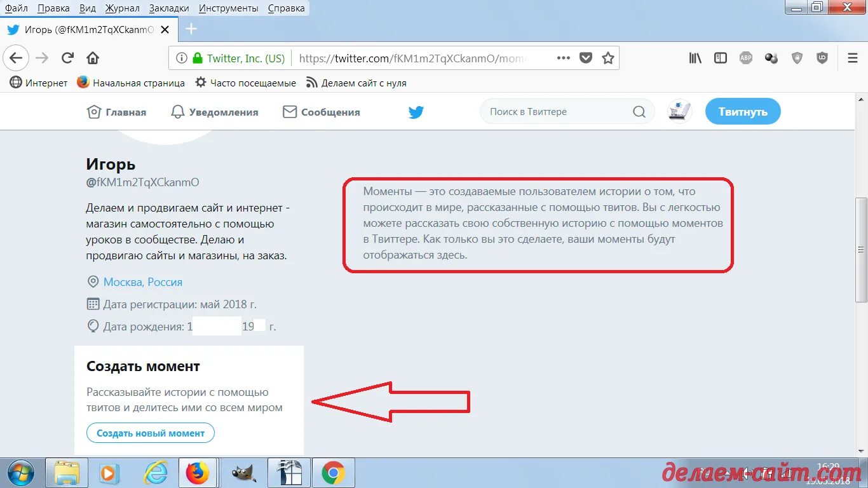Open the Вид menu
Screen dimensions: 868x488
tap(88, 8)
